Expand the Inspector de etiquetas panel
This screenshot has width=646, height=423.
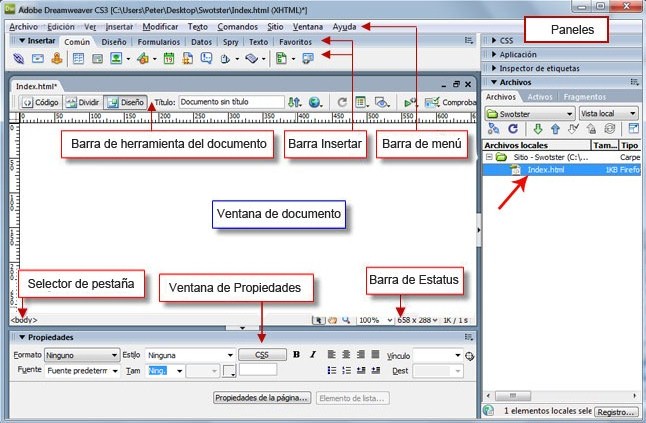494,68
